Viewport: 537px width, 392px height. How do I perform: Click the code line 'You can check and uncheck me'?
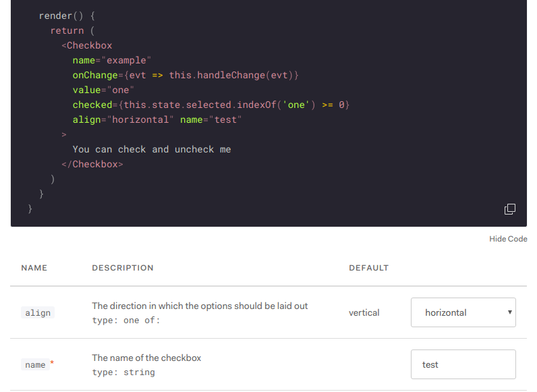[152, 149]
